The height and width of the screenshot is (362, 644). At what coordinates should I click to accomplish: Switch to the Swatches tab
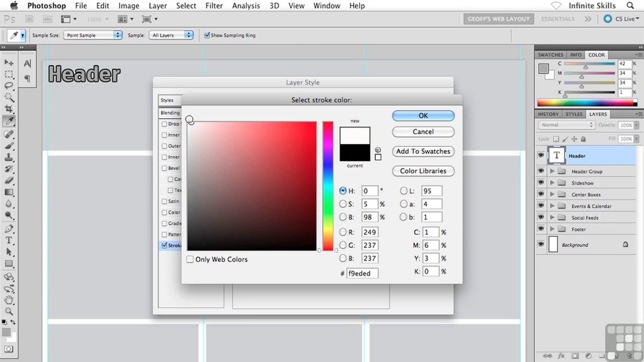[550, 55]
